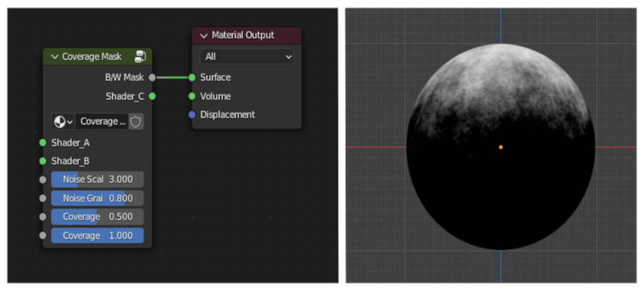
Task: Open the node group edit icon on Coverage Mask
Action: coord(140,57)
